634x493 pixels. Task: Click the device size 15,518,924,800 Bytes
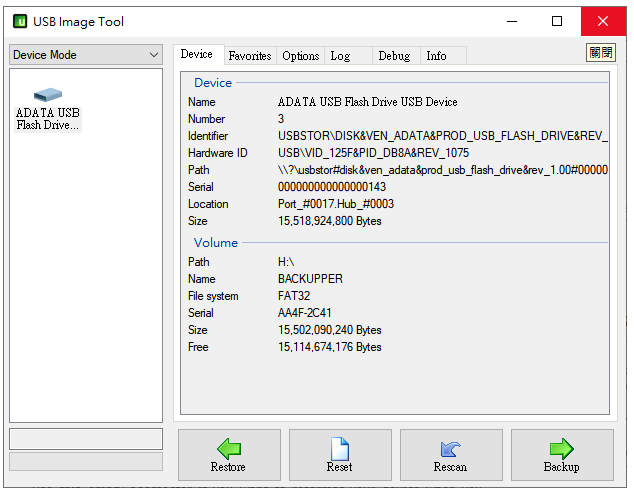(330, 221)
